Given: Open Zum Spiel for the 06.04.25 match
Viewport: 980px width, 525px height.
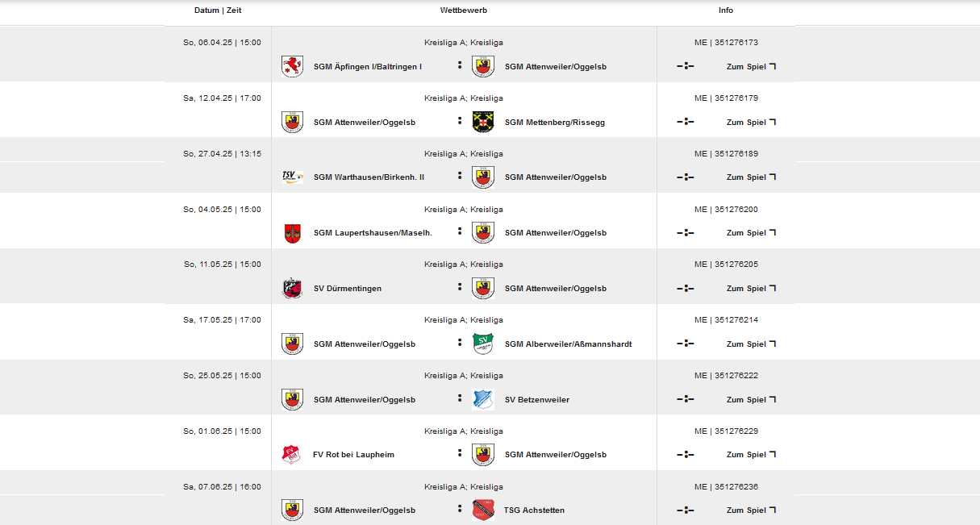Looking at the screenshot, I should (x=751, y=66).
